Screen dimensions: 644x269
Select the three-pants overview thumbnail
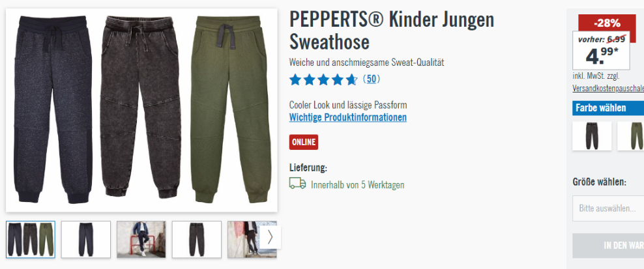(31, 240)
